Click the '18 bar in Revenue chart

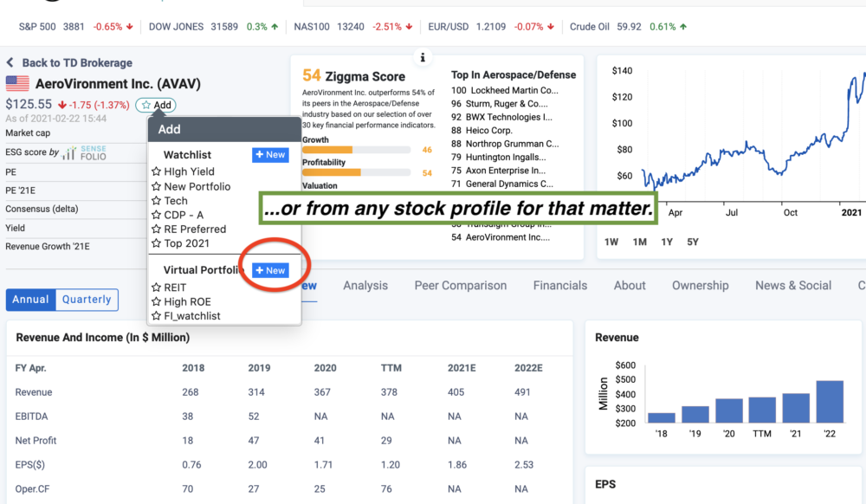(x=661, y=418)
